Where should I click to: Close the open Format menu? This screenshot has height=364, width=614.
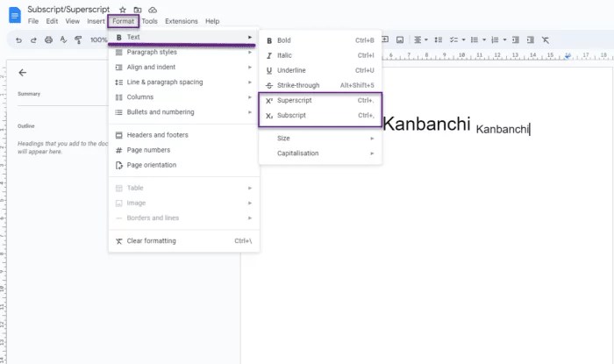(124, 21)
